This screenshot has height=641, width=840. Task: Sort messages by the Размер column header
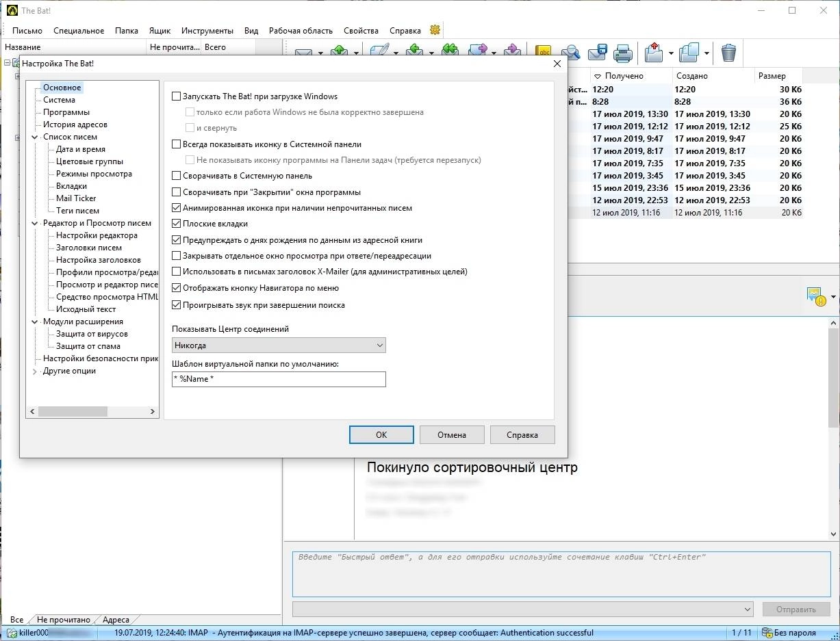pyautogui.click(x=779, y=76)
